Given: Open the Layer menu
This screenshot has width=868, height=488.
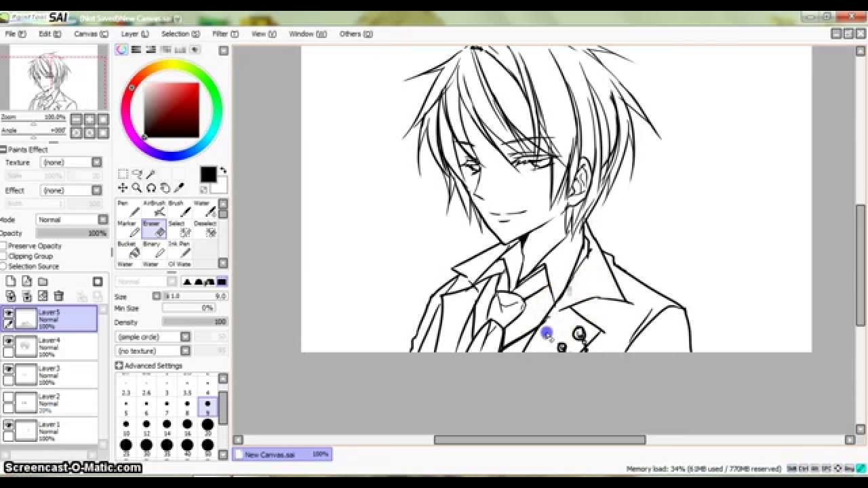Looking at the screenshot, I should coord(135,34).
